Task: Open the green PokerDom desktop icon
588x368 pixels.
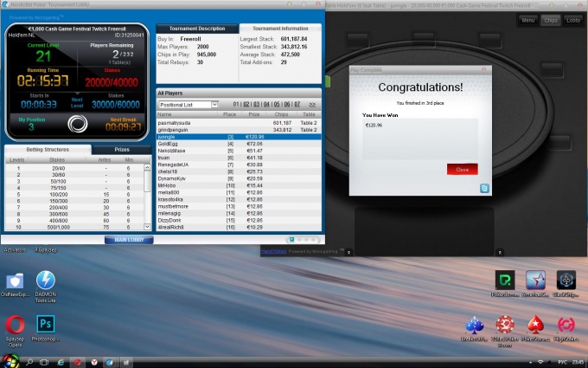Action: click(505, 283)
